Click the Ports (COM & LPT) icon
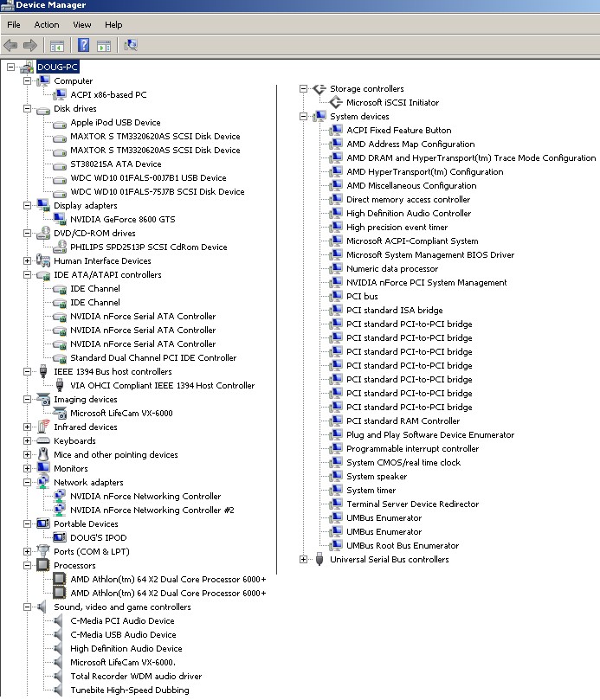Image resolution: width=600 pixels, height=700 pixels. (x=43, y=551)
